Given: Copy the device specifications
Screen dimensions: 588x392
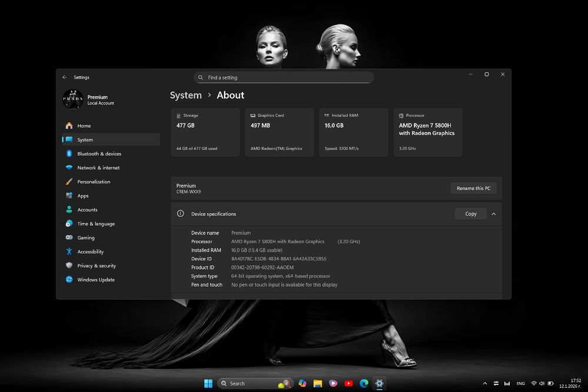Looking at the screenshot, I should point(470,214).
